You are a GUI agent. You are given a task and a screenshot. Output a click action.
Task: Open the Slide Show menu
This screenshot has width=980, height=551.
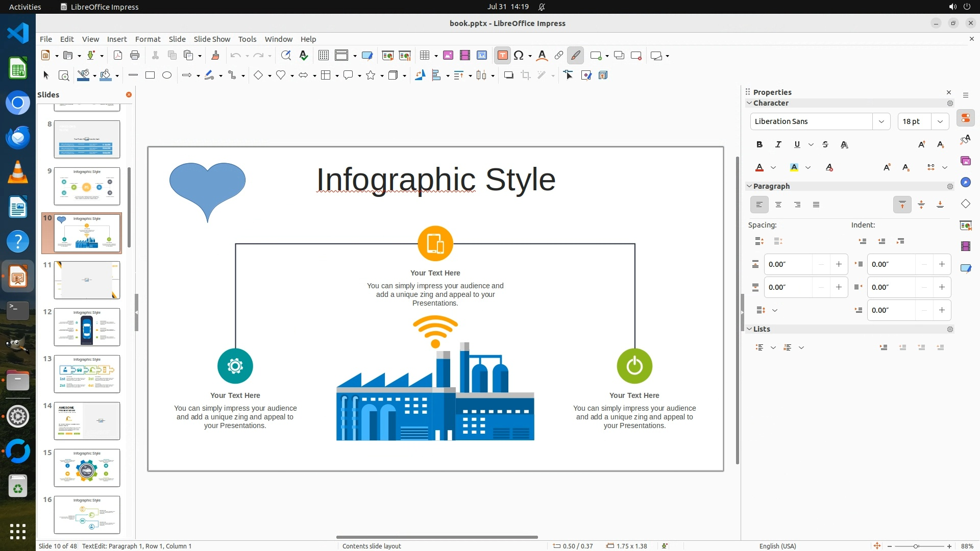(x=211, y=39)
